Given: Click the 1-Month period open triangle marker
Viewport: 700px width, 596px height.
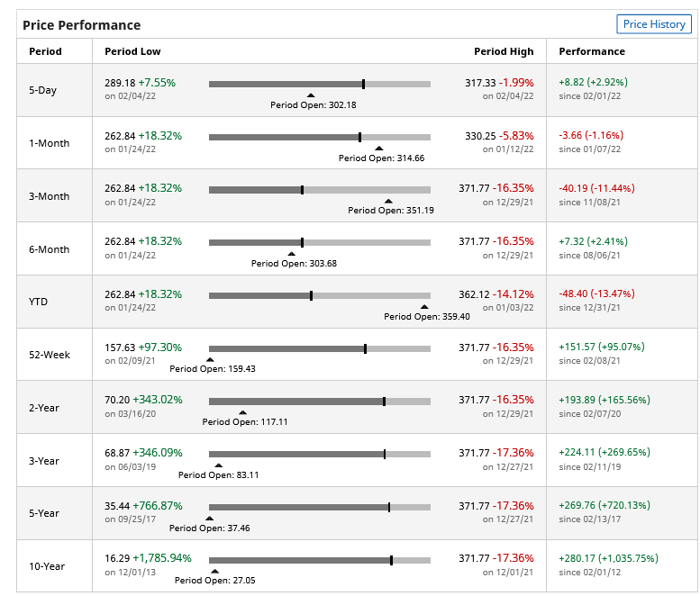Looking at the screenshot, I should pyautogui.click(x=379, y=148).
